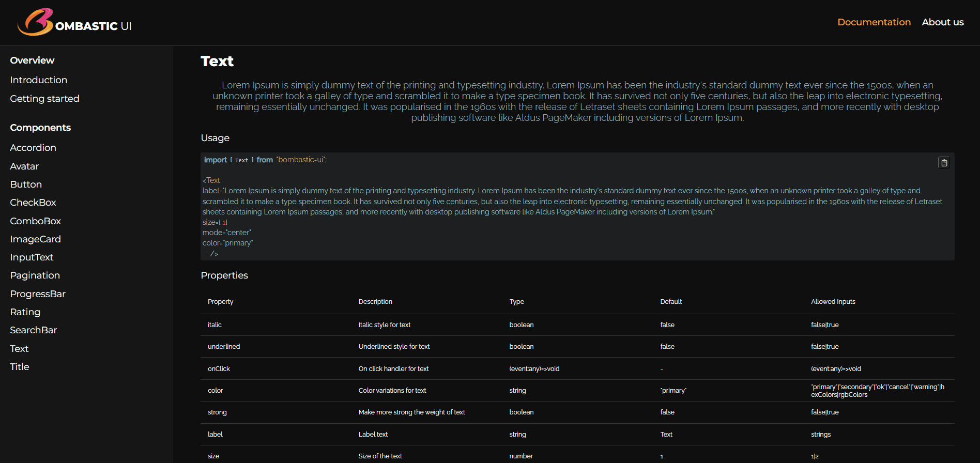The image size is (980, 463).
Task: Click the color row's string type cell
Action: pyautogui.click(x=517, y=391)
